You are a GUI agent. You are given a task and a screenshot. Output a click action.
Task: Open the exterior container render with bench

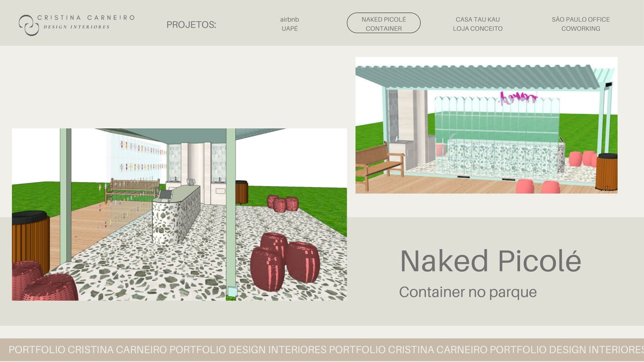click(487, 125)
